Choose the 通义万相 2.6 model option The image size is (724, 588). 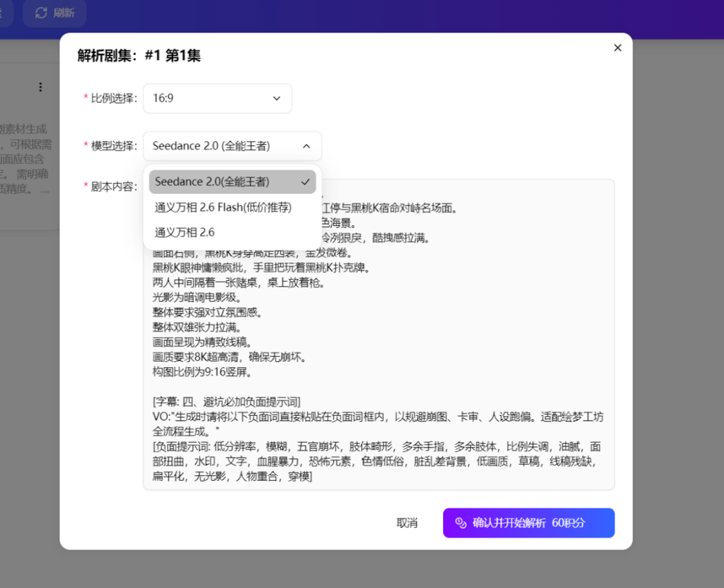(185, 232)
